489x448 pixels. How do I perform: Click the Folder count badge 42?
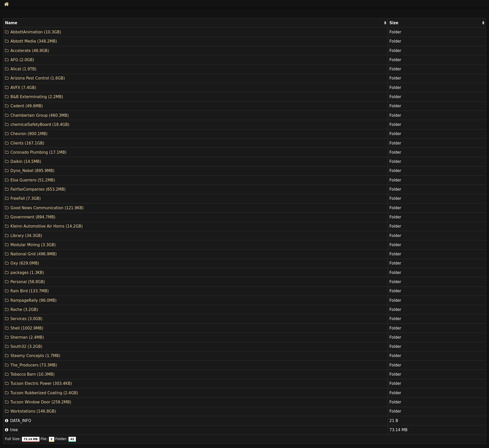pyautogui.click(x=72, y=439)
